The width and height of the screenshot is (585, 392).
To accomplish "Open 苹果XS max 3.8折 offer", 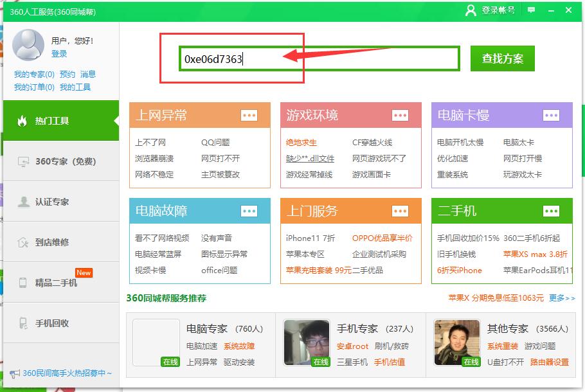I will coord(535,254).
